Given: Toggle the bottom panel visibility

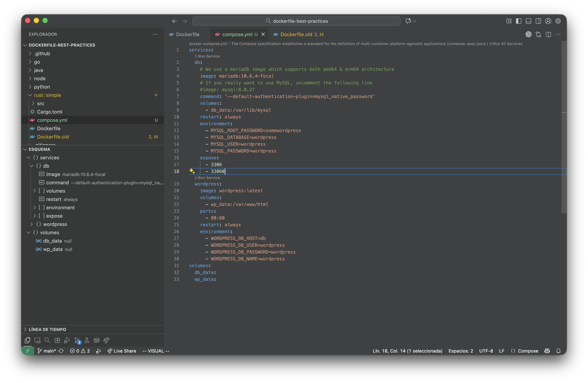Looking at the screenshot, I should [529, 21].
